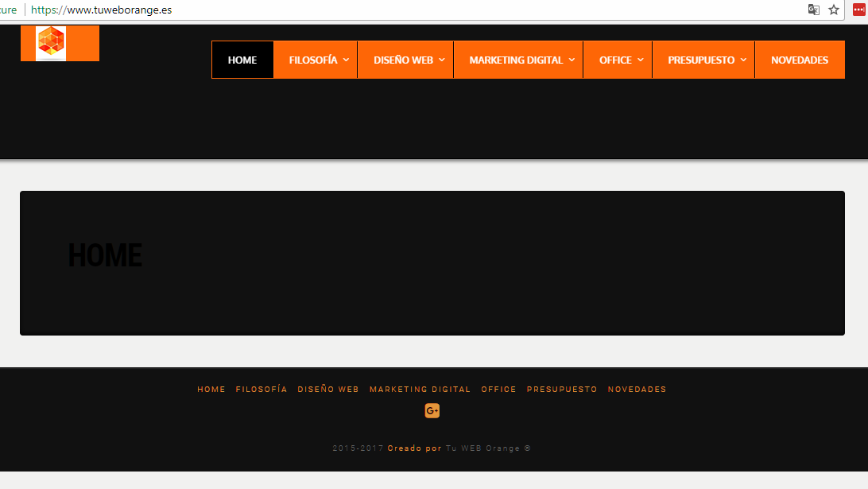This screenshot has width=868, height=489.
Task: Follow the Marketing Digital footer link
Action: (x=420, y=390)
